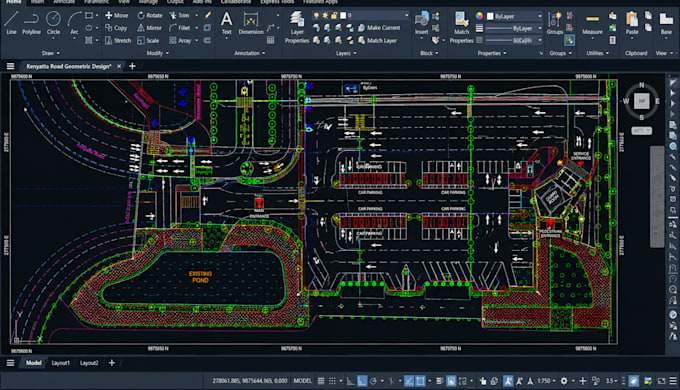Open the Layer Properties manager

pyautogui.click(x=297, y=27)
